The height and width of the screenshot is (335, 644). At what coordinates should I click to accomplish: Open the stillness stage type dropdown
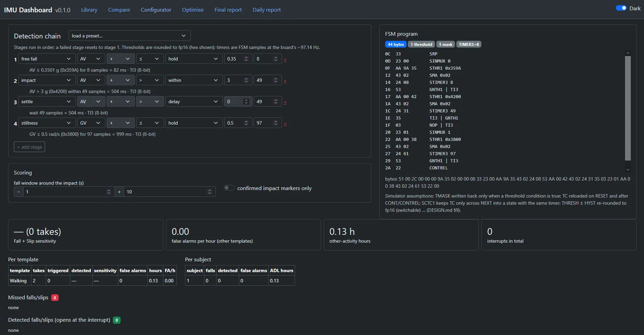click(x=47, y=123)
